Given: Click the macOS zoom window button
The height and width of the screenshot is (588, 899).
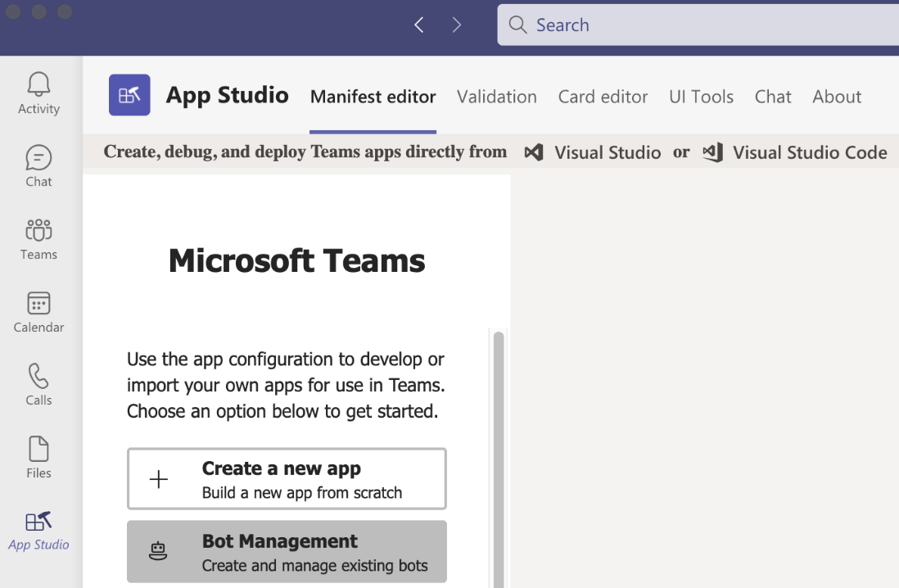Looking at the screenshot, I should coord(65,11).
